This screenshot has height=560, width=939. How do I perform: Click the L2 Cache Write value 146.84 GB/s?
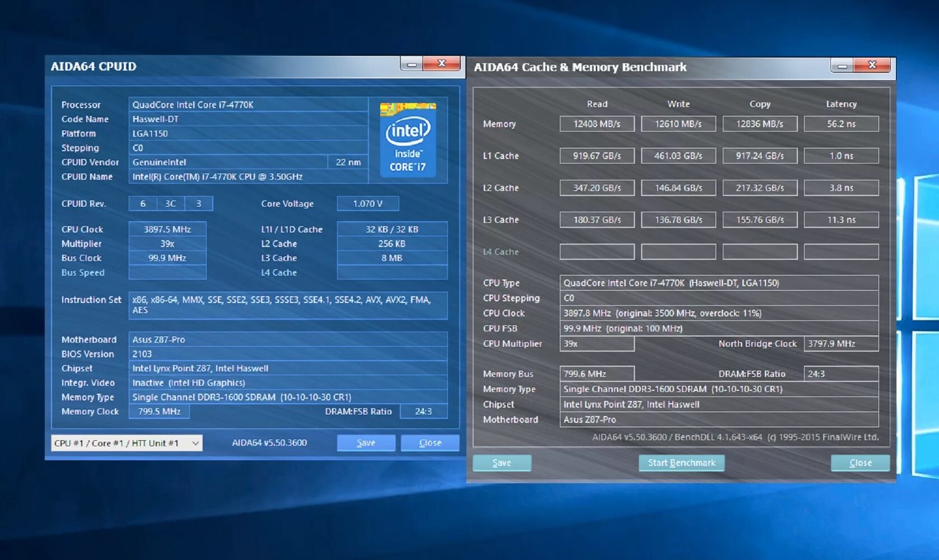(678, 188)
